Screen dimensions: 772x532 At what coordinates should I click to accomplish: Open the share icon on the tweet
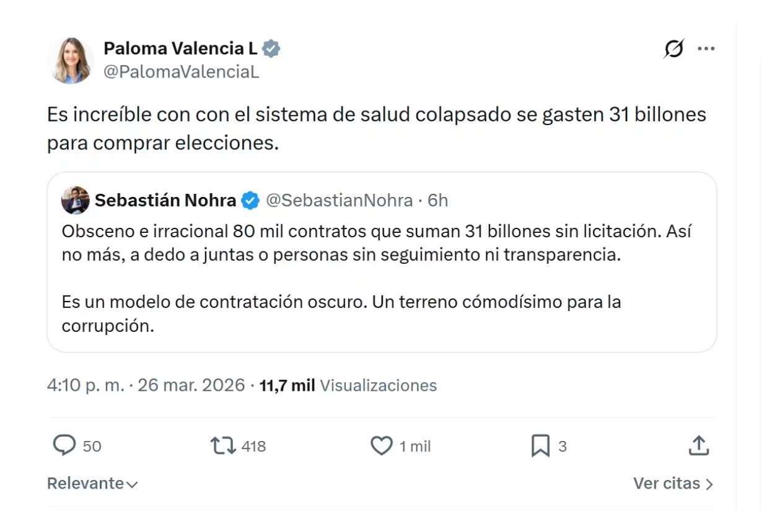[698, 445]
